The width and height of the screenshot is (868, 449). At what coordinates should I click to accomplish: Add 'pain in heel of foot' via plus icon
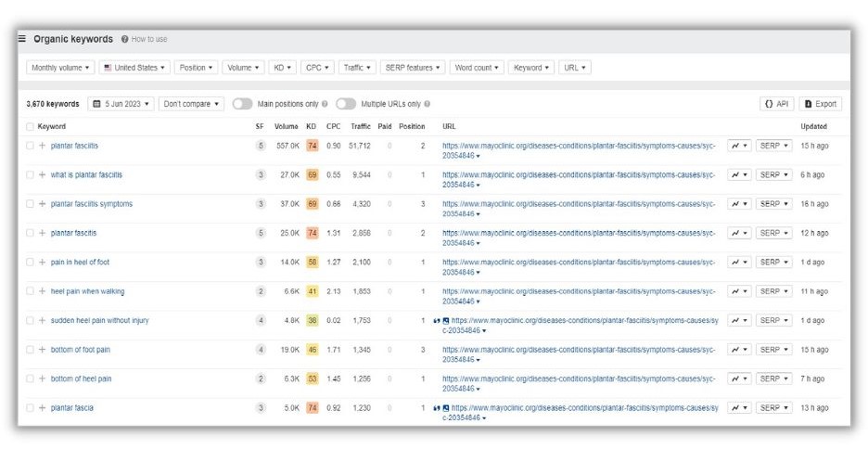pos(42,262)
